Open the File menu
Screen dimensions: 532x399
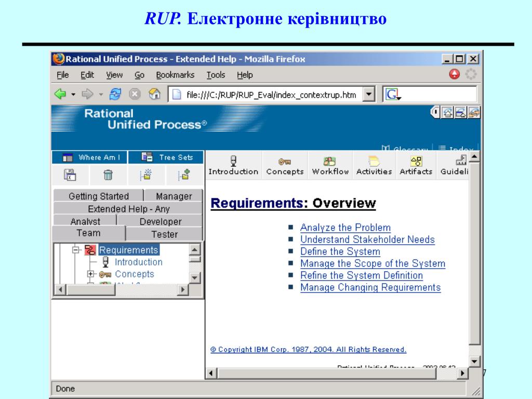[62, 75]
